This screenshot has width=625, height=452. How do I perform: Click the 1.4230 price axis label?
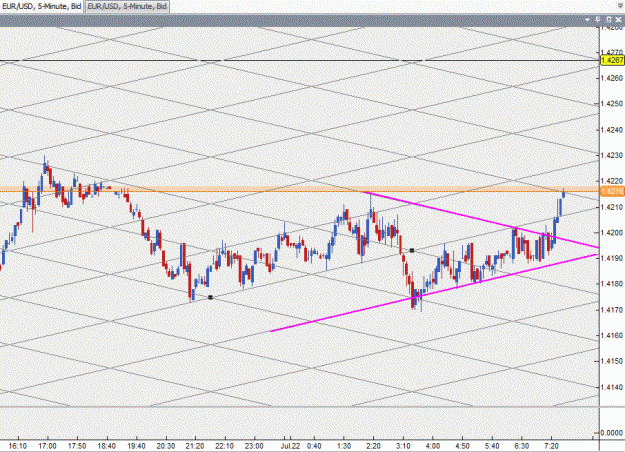(x=612, y=155)
